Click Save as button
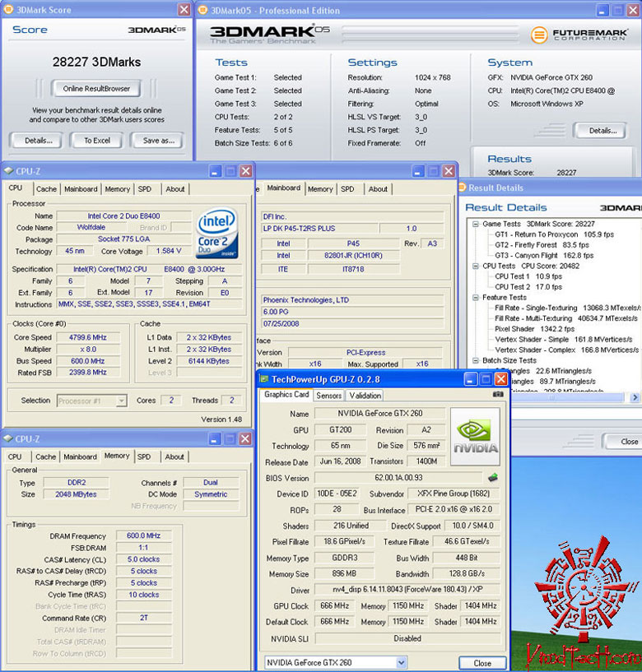The image size is (642, 672). click(x=158, y=140)
